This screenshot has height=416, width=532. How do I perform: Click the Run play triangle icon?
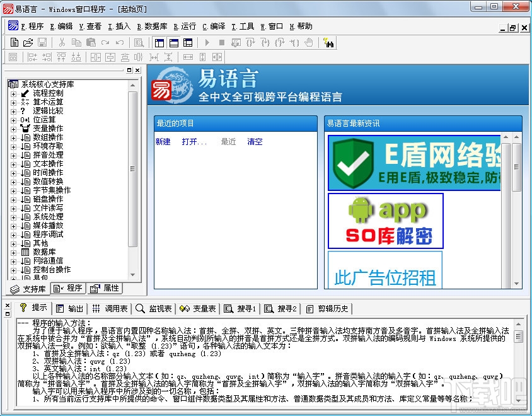(207, 43)
